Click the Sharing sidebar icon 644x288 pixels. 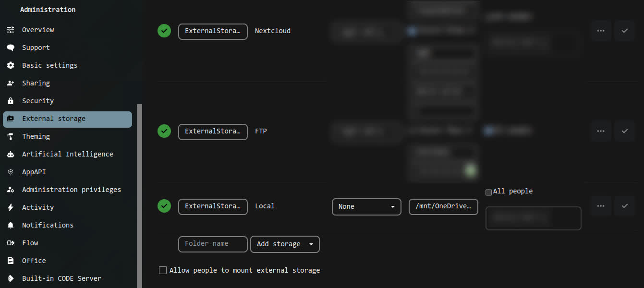[x=11, y=83]
